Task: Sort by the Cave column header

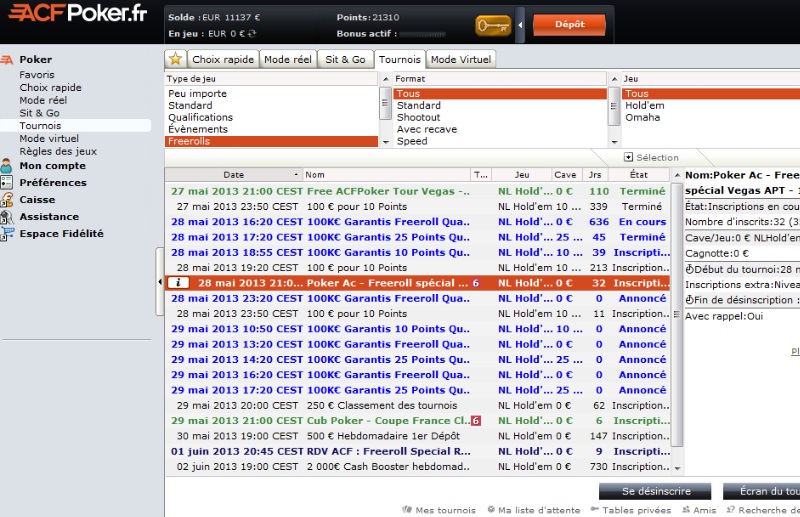Action: pos(565,175)
